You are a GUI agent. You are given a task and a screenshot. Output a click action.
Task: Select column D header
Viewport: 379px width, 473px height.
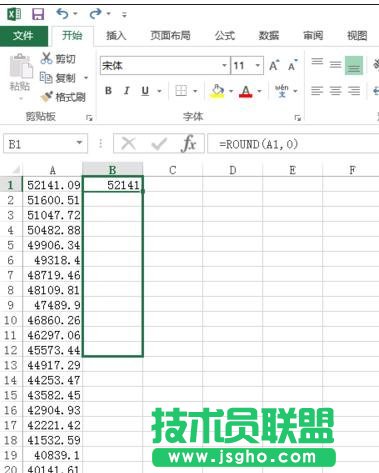click(x=233, y=170)
